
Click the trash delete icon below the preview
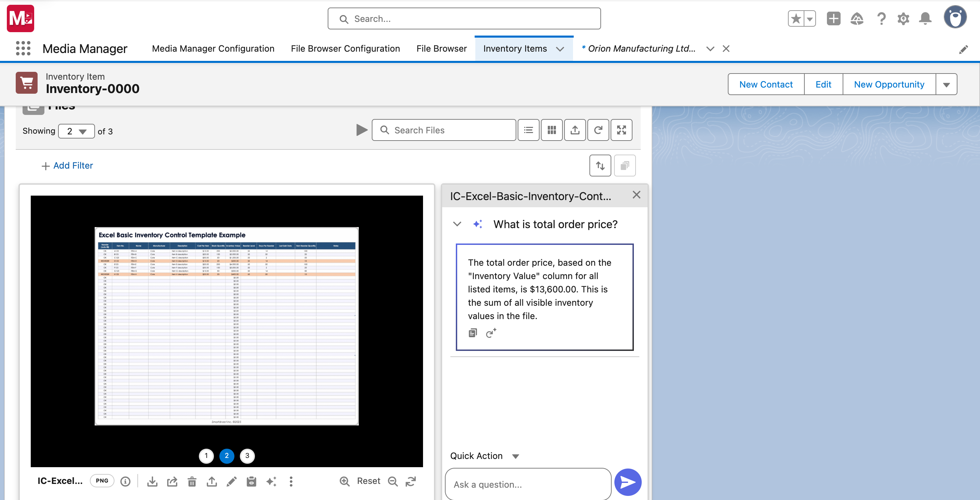(x=192, y=481)
